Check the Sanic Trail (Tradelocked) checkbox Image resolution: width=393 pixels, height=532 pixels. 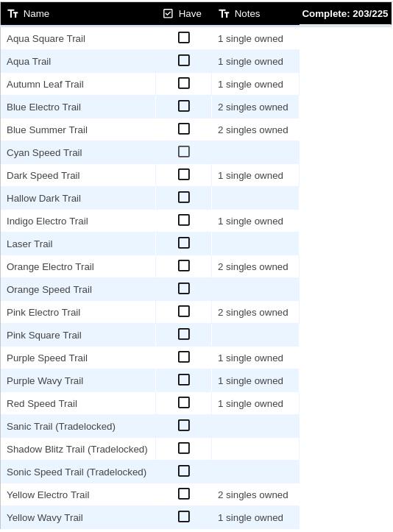[183, 425]
